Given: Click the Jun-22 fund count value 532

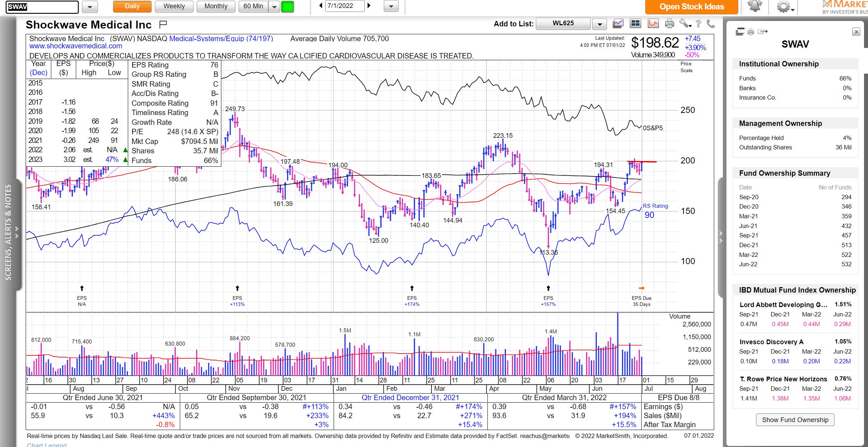Looking at the screenshot, I should pos(846,264).
